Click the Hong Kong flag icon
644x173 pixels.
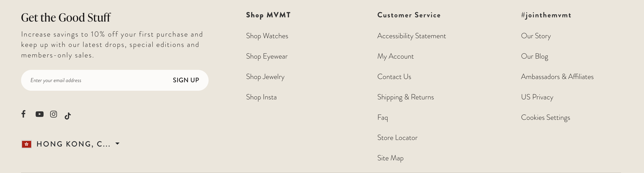coord(26,144)
